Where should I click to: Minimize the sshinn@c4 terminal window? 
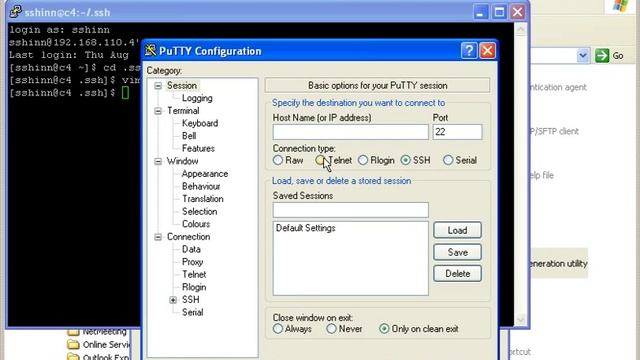tap(480, 12)
